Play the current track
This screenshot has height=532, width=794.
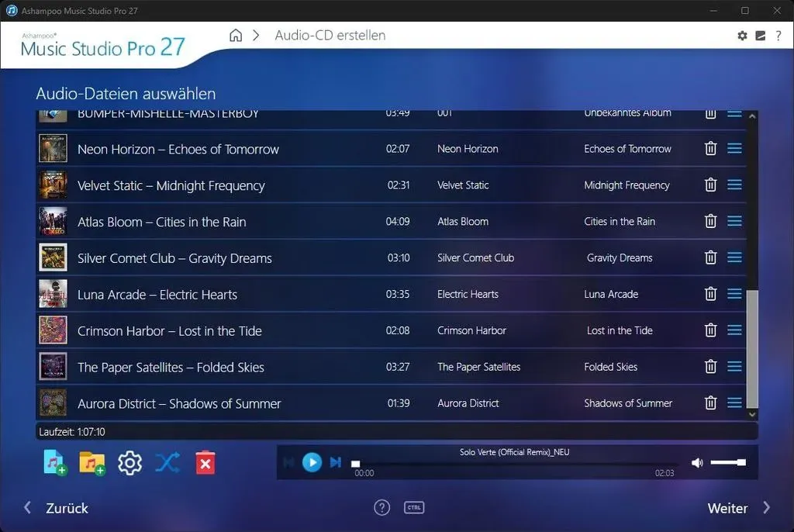[312, 462]
